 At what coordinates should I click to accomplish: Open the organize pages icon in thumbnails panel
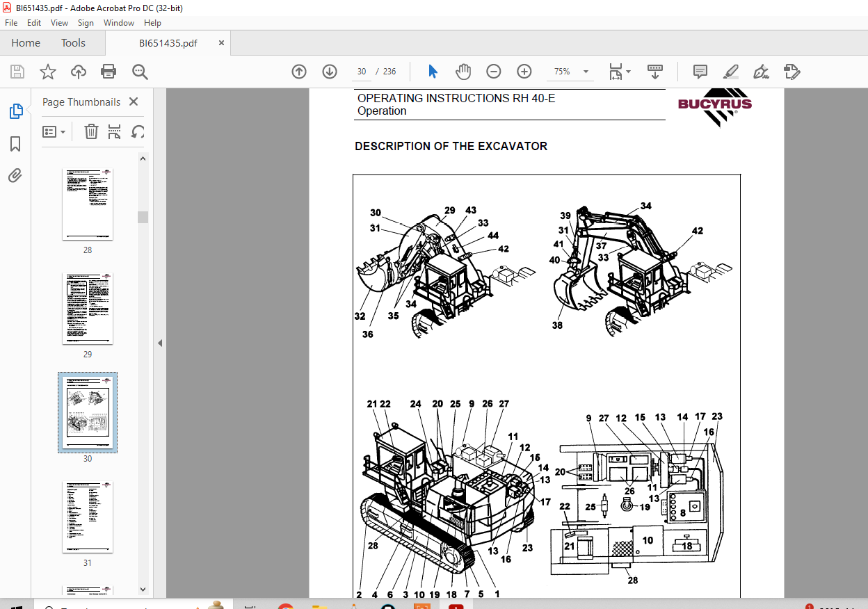point(114,131)
